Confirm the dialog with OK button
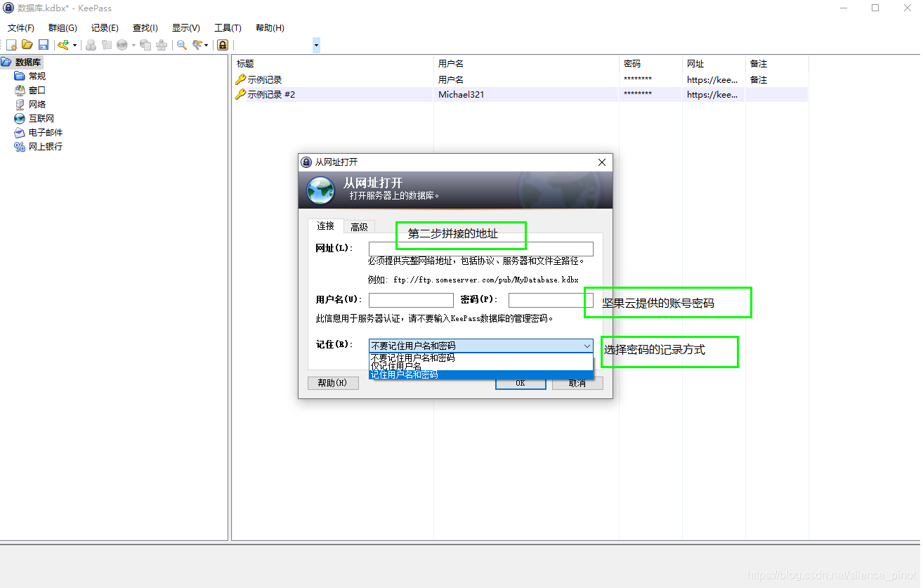This screenshot has width=923, height=588. 521,384
